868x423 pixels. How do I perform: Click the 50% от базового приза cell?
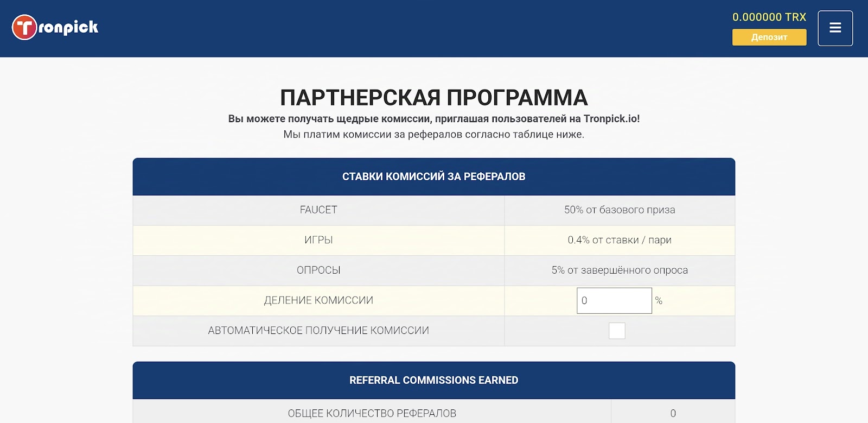tap(620, 210)
